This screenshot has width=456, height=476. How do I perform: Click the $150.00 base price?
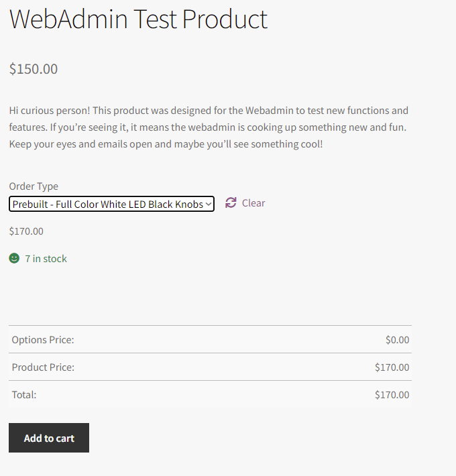coord(34,69)
